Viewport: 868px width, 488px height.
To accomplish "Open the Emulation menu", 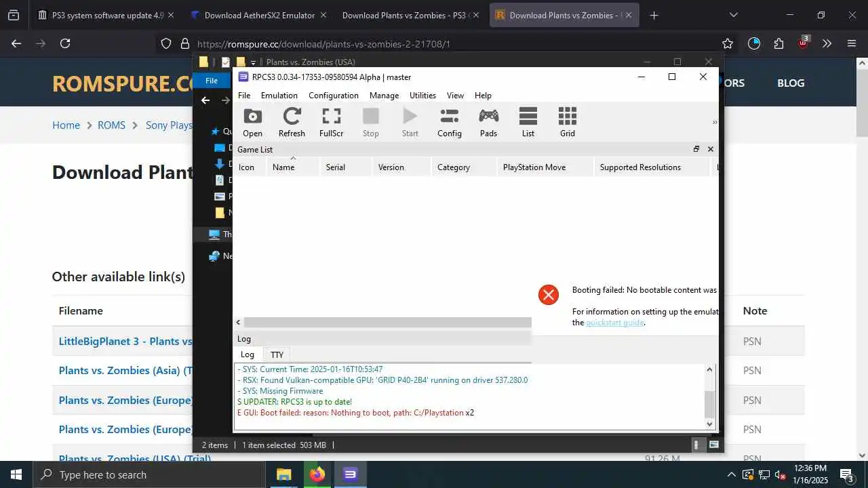I will 279,96.
